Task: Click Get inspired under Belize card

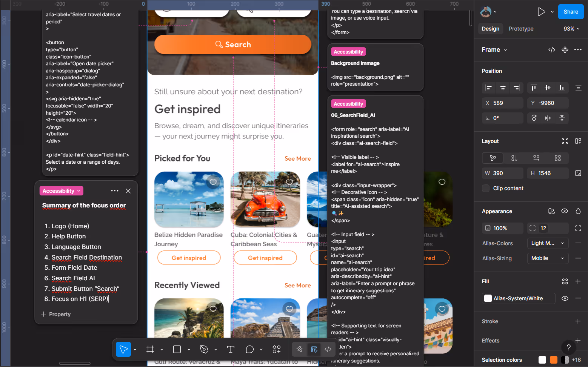Action: coord(189,258)
